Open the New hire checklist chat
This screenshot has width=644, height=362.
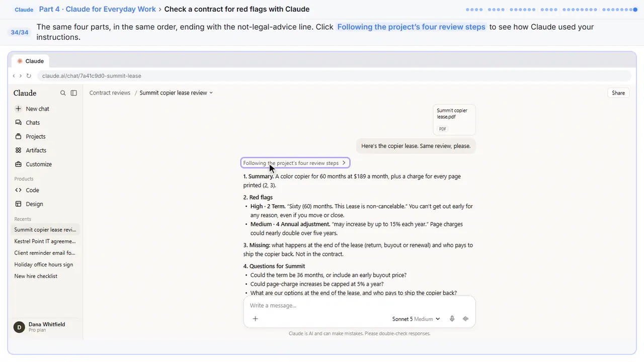(45, 276)
